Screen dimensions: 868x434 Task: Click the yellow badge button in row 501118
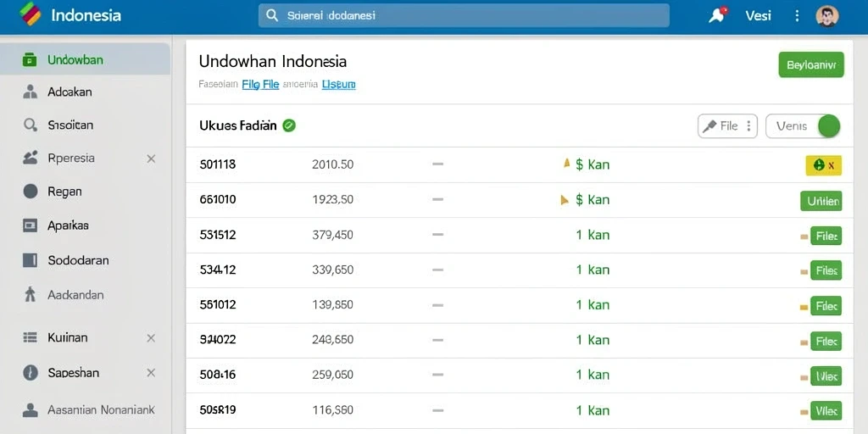[824, 165]
